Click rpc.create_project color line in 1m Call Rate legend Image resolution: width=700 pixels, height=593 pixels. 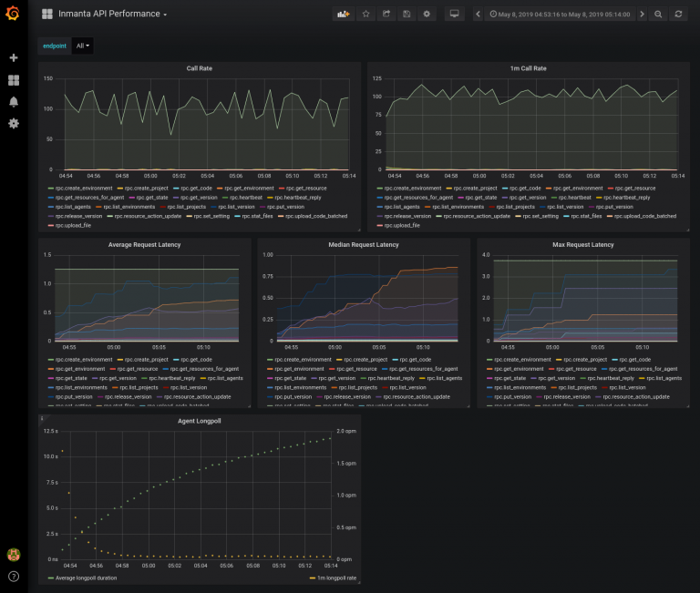(449, 189)
